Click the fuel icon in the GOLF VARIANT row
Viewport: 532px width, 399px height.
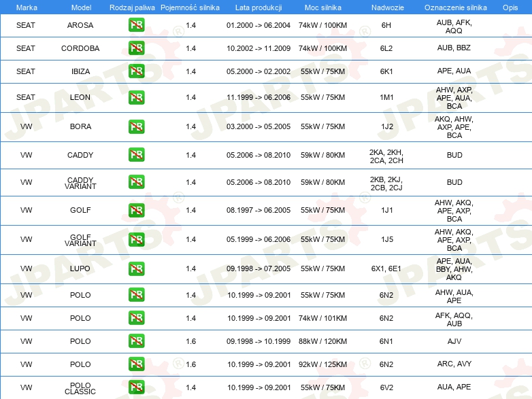click(x=136, y=239)
